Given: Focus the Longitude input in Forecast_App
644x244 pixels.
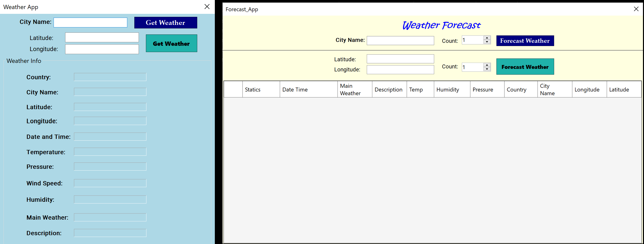Looking at the screenshot, I should click(400, 70).
